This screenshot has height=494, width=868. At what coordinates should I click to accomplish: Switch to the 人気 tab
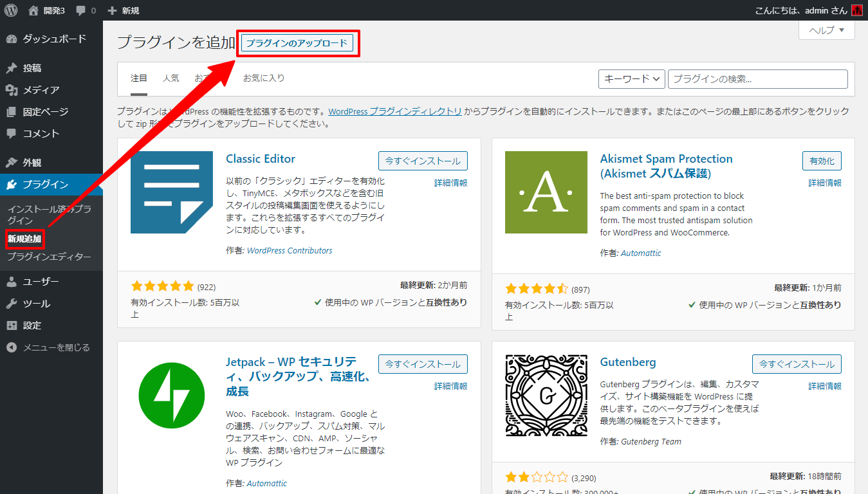pyautogui.click(x=171, y=78)
